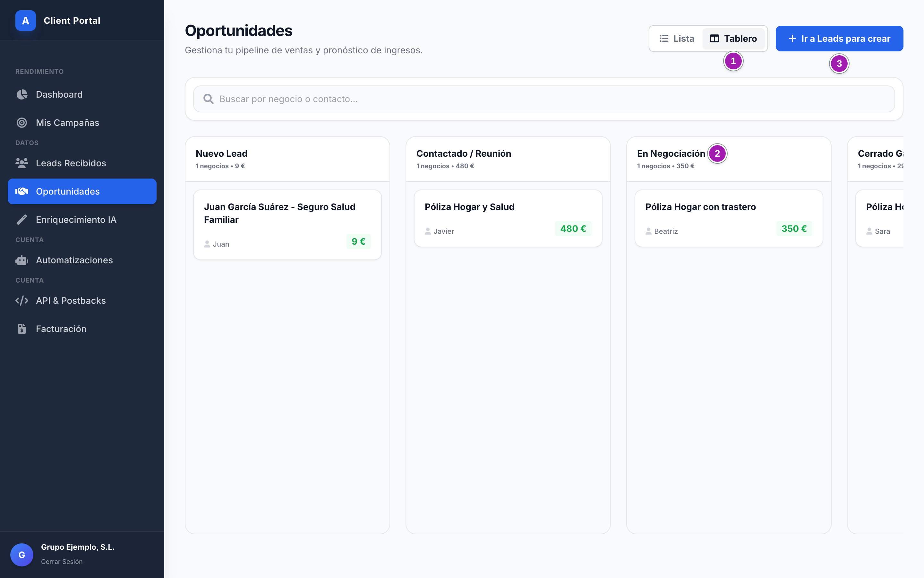
Task: Click the Automatizaciones robot icon
Action: (x=22, y=260)
